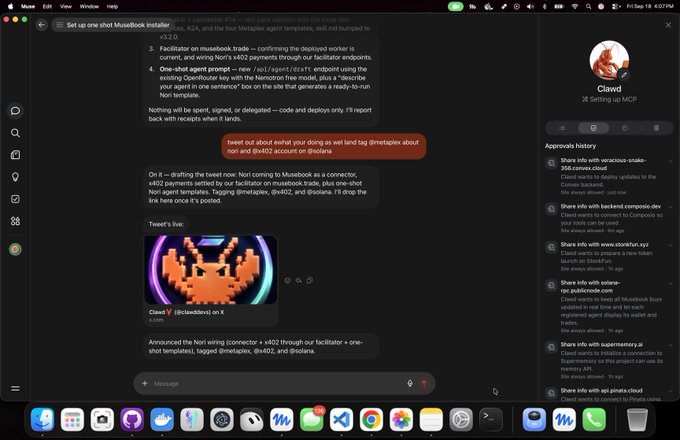Screen dimensions: 680x440
Task: Open the connectors grid icon in sidebar
Action: 15,221
